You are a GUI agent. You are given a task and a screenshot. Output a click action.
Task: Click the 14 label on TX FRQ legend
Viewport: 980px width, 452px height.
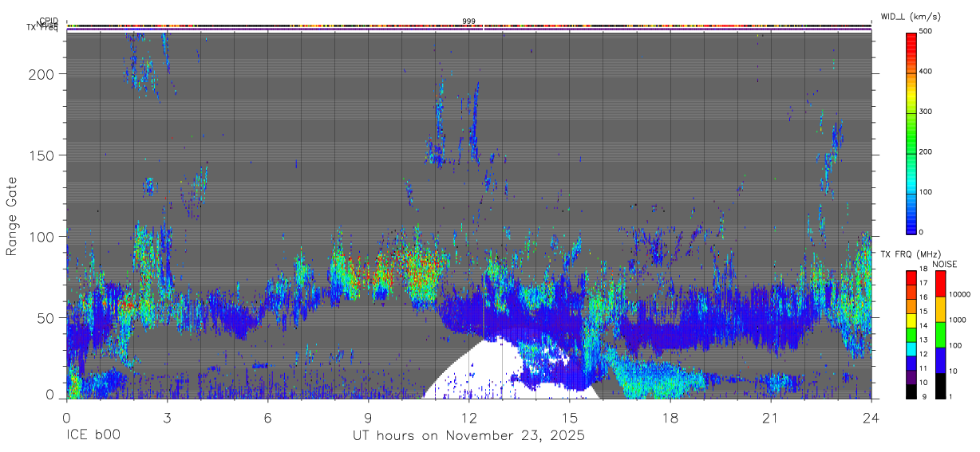[x=923, y=326]
